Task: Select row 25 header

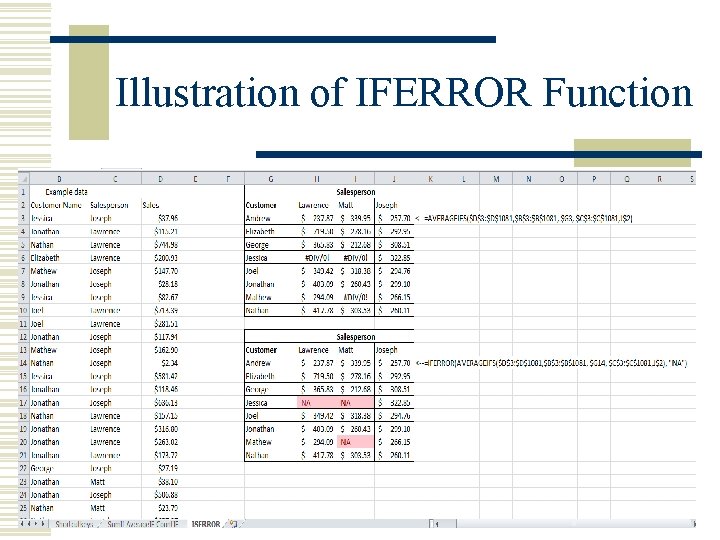Action: point(23,508)
